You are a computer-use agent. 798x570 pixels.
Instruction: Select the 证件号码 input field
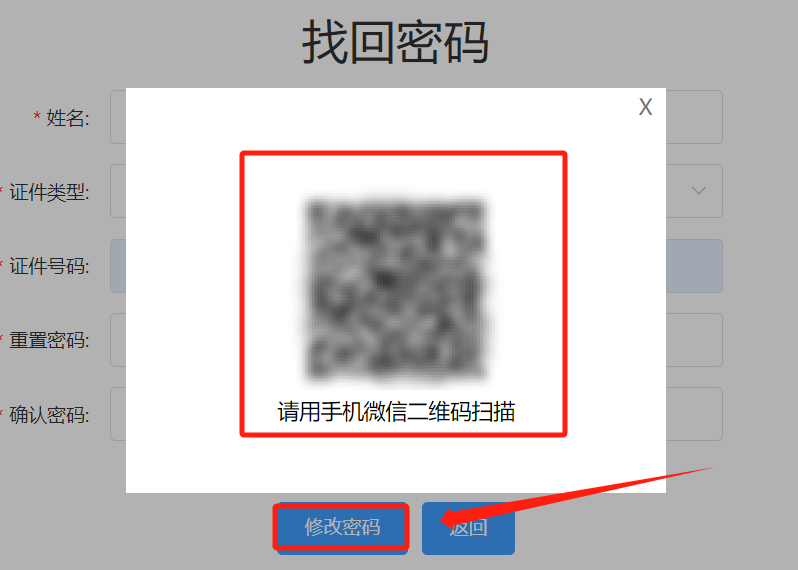416,266
